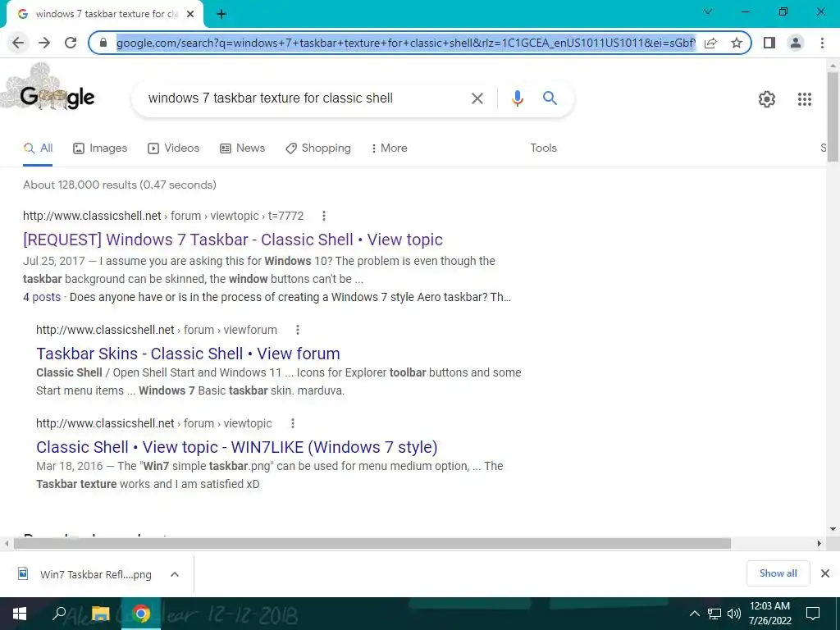This screenshot has width=840, height=630.
Task: Open Windows notification center
Action: tap(813, 614)
